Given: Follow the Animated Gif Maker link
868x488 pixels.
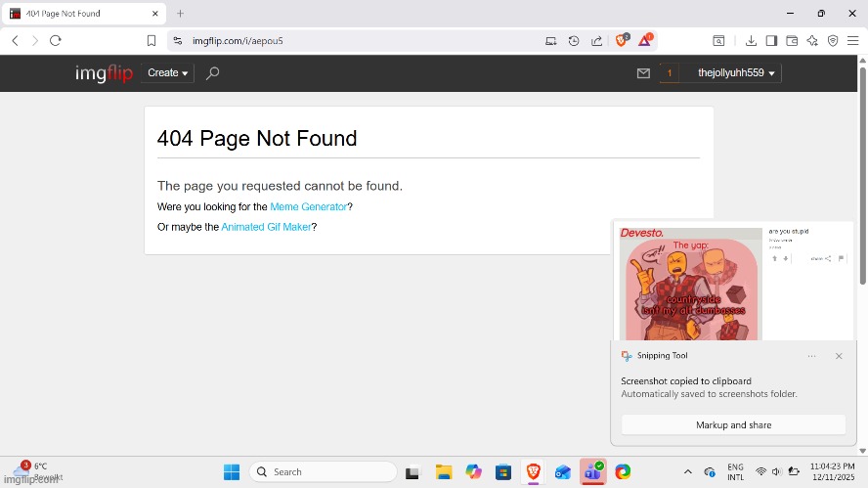Looking at the screenshot, I should [266, 227].
